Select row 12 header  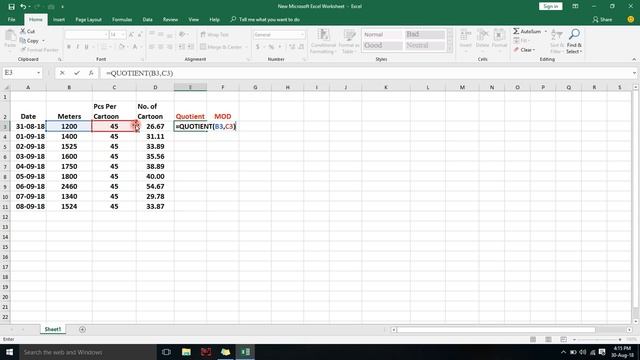(x=5, y=217)
